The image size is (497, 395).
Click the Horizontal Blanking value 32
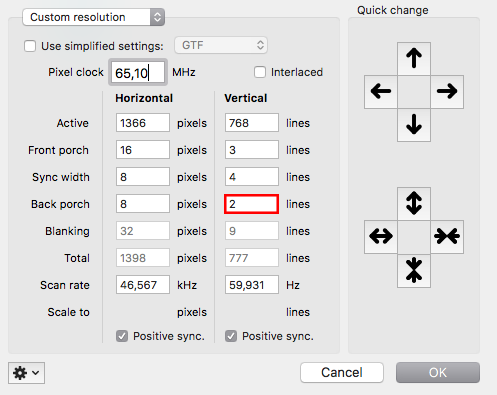[143, 231]
